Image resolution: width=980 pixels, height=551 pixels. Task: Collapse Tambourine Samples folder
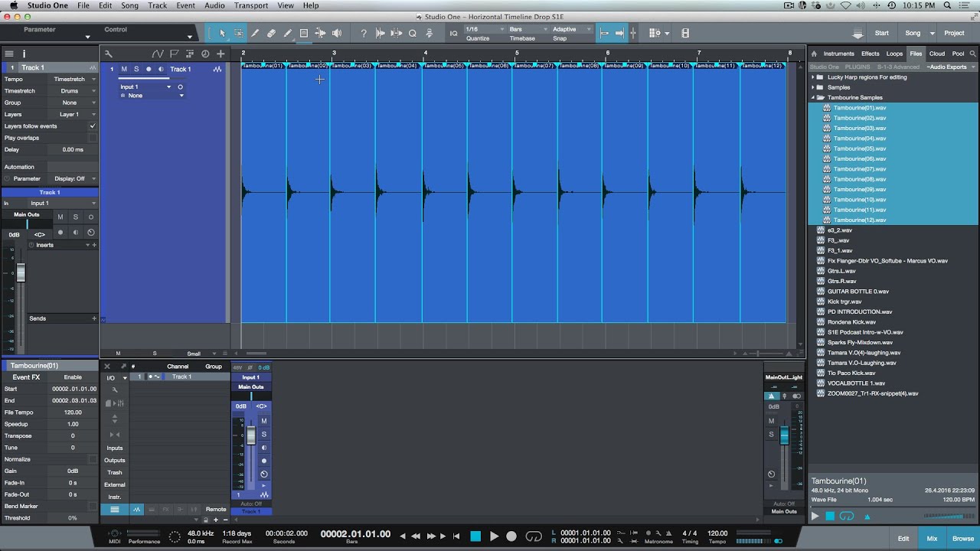[813, 97]
